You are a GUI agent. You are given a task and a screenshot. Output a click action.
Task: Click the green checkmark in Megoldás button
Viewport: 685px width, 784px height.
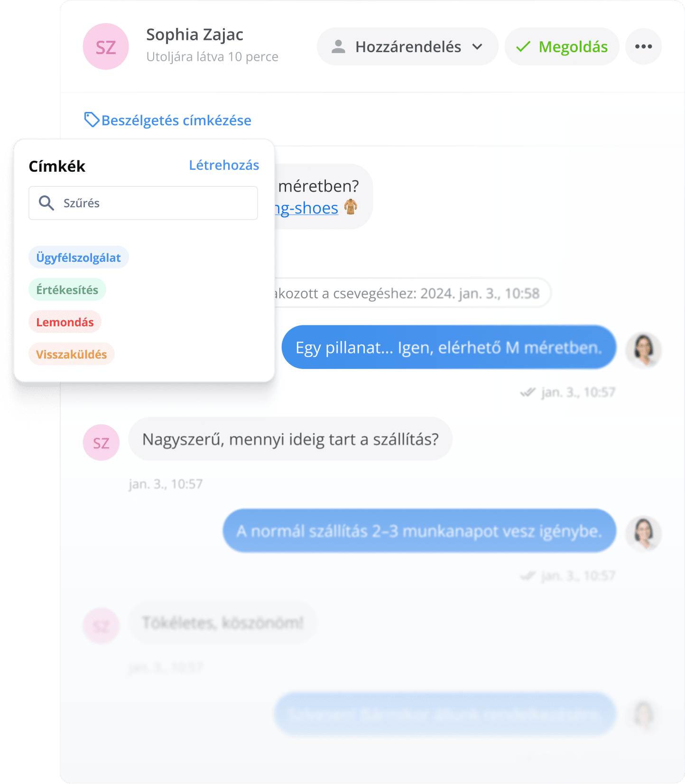523,46
